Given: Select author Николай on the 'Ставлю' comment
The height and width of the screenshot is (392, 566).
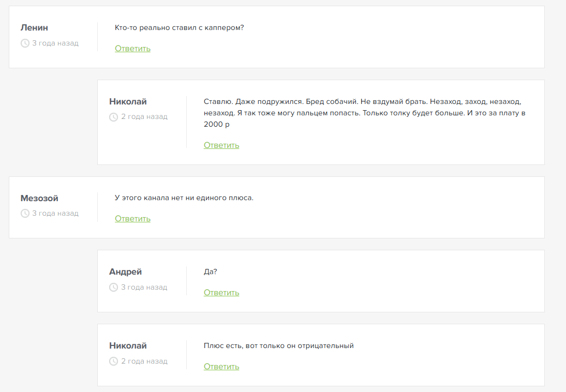Looking at the screenshot, I should tap(128, 102).
